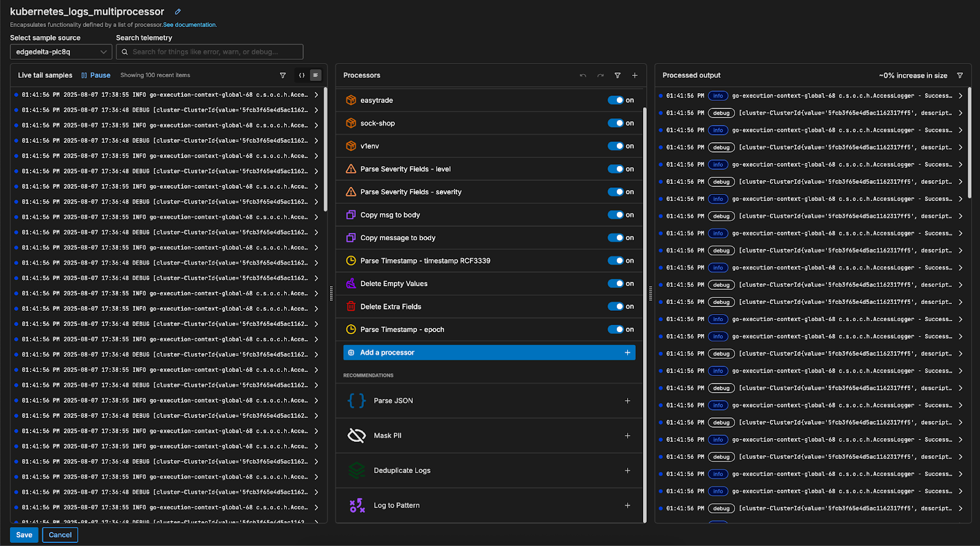Click the undo arrow in Processors header
This screenshot has width=980, height=546.
[582, 75]
